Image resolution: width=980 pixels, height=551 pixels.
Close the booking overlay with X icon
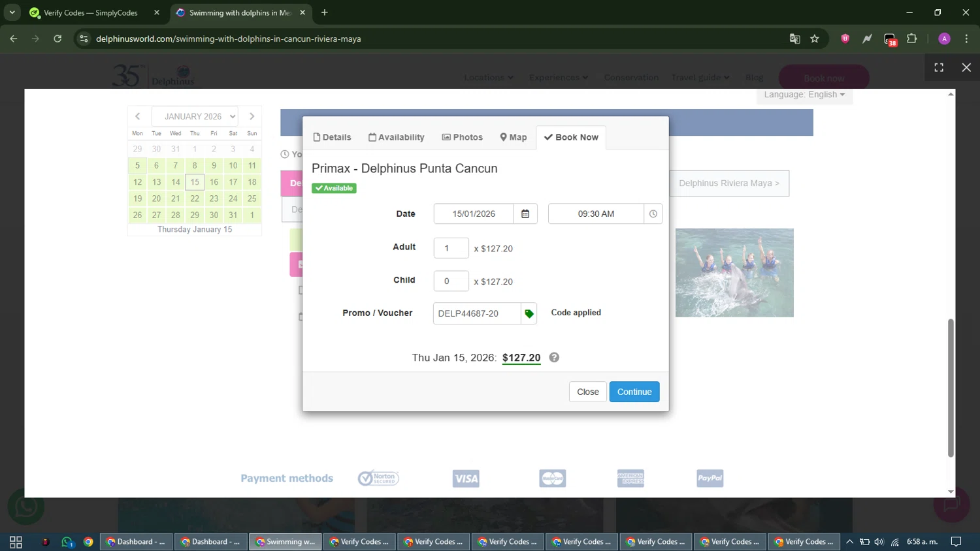[x=966, y=67]
